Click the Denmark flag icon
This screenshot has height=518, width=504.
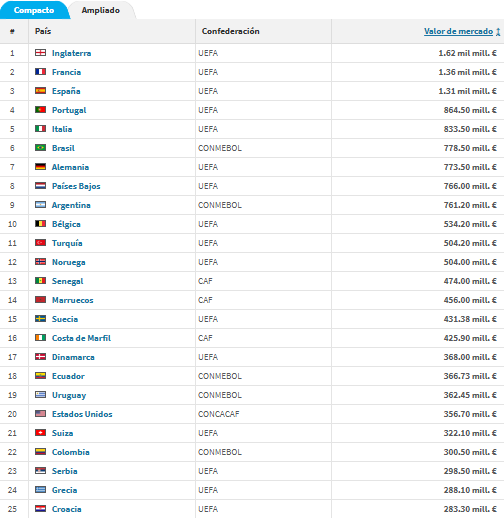pos(40,357)
